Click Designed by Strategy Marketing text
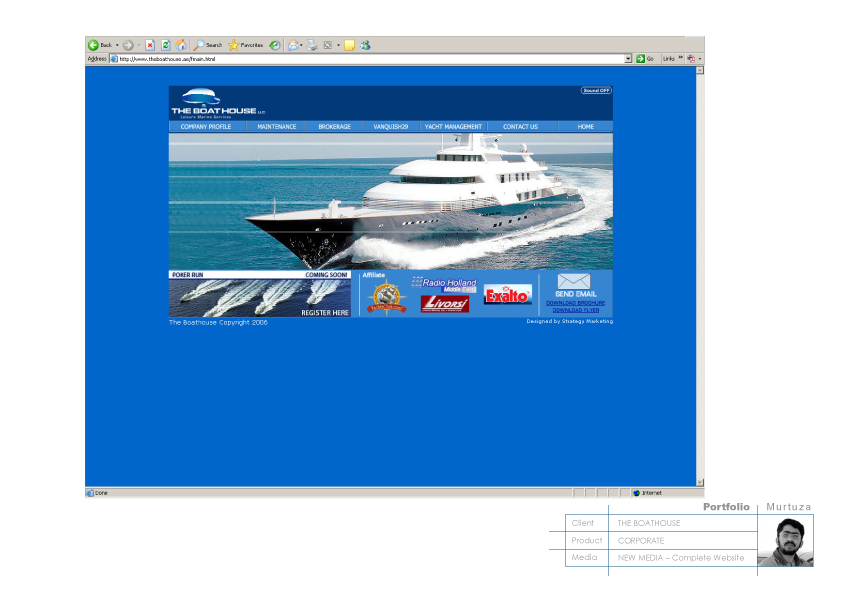This screenshot has height=595, width=842. coord(569,321)
